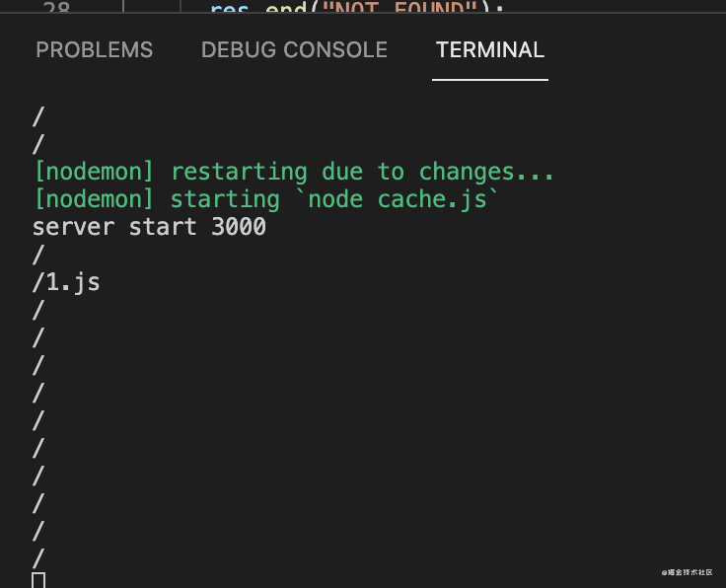
Task: Click the slash line just below '/1.js'
Action: (x=38, y=310)
